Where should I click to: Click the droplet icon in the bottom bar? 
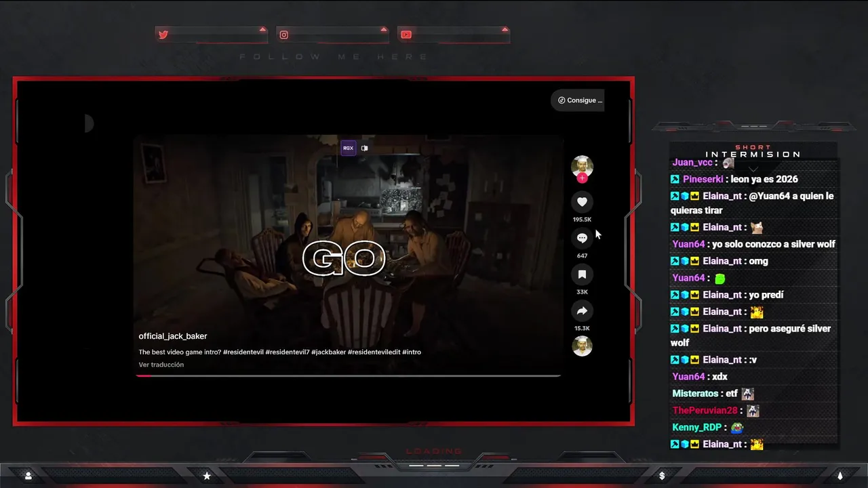840,476
